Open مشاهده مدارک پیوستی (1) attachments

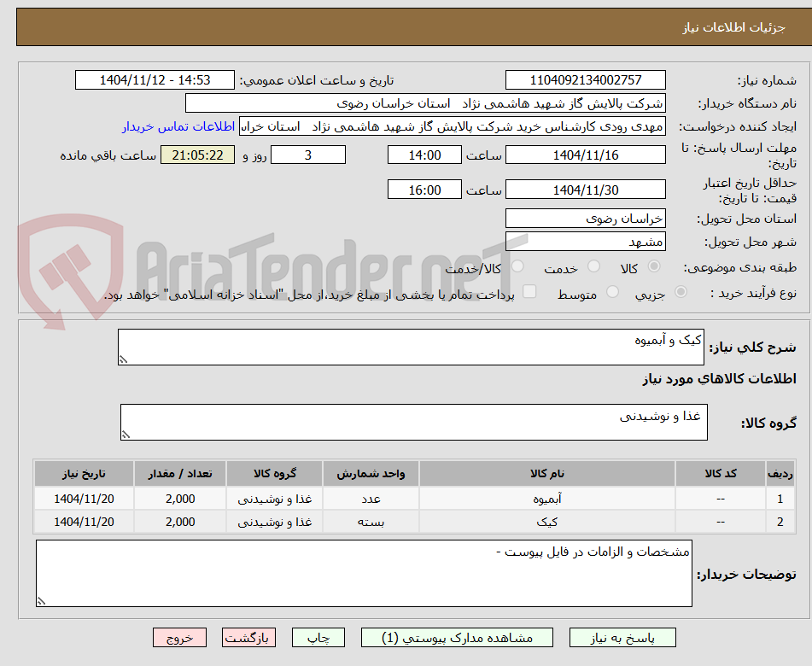(x=457, y=638)
